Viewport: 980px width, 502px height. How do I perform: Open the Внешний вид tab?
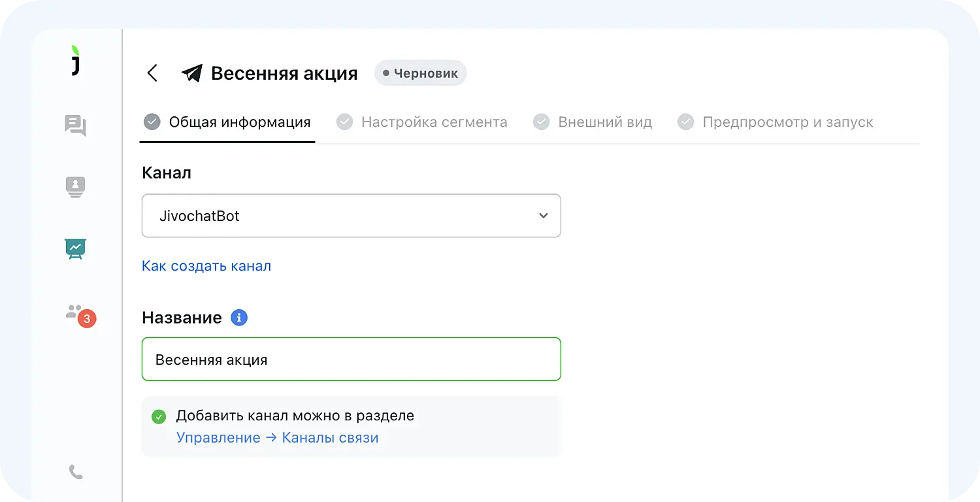pyautogui.click(x=591, y=122)
